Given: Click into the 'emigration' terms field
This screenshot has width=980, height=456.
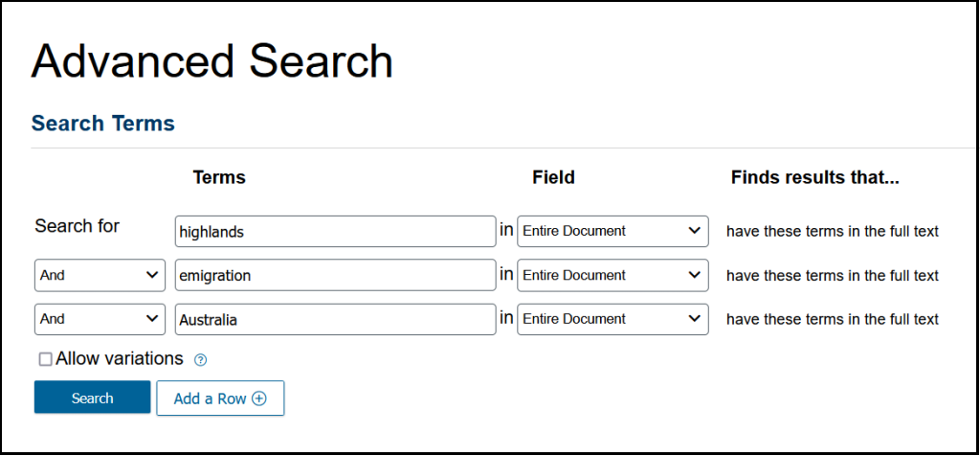Looking at the screenshot, I should click(335, 276).
